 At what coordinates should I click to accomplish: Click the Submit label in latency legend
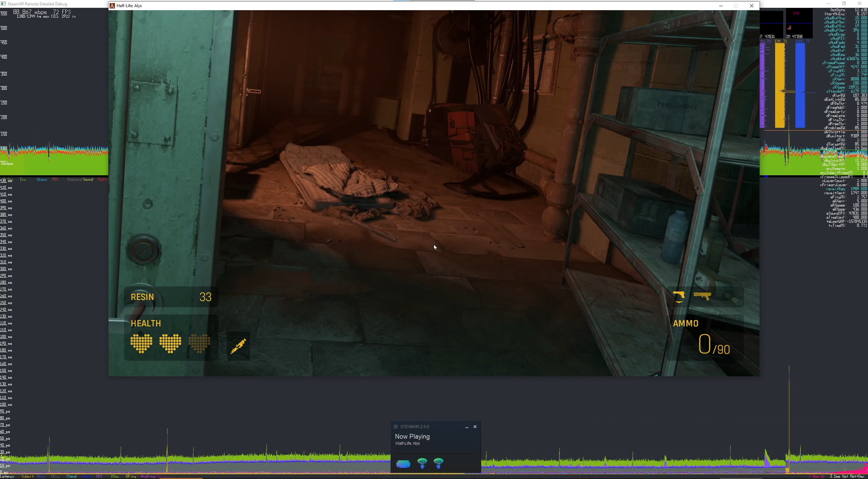[x=27, y=476]
